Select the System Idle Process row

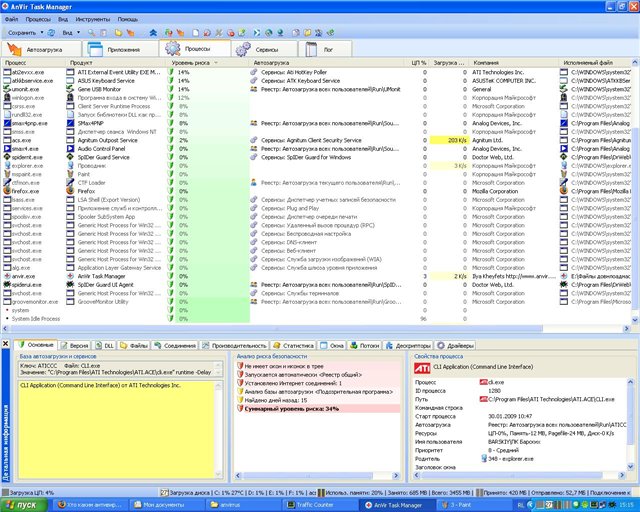(x=316, y=318)
